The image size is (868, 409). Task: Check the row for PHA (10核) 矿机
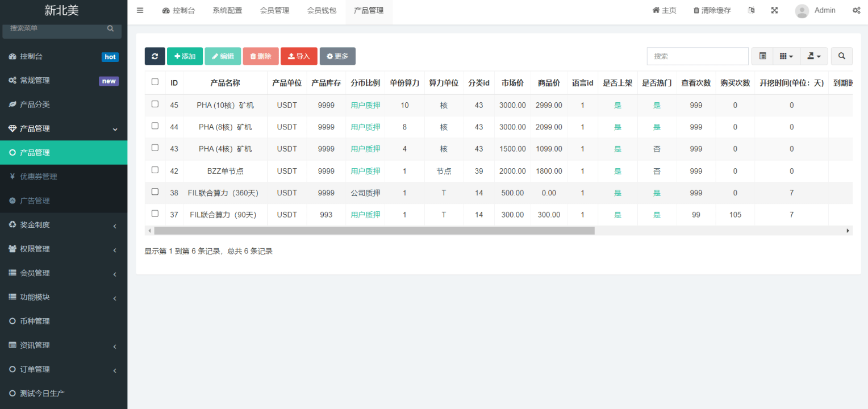coord(155,105)
